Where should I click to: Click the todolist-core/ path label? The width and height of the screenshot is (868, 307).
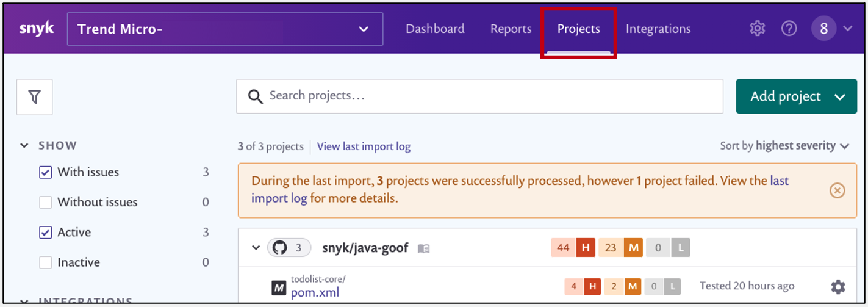pyautogui.click(x=318, y=279)
